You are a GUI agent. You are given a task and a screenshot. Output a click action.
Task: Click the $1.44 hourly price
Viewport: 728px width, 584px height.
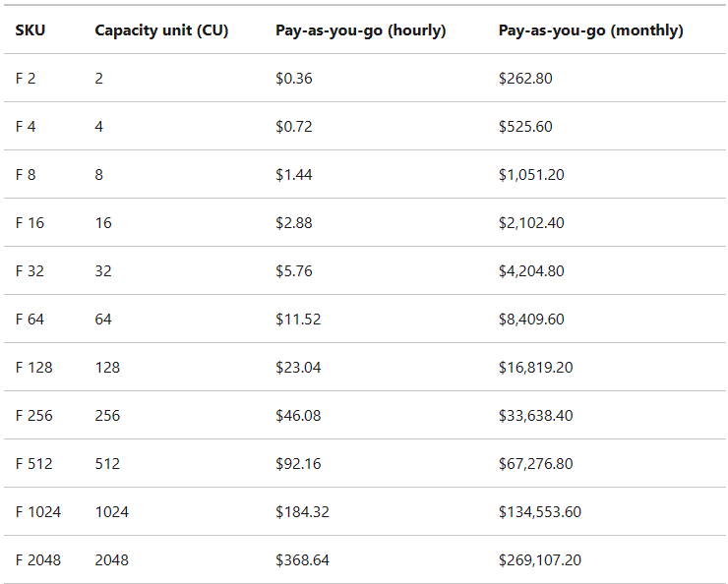click(x=294, y=175)
